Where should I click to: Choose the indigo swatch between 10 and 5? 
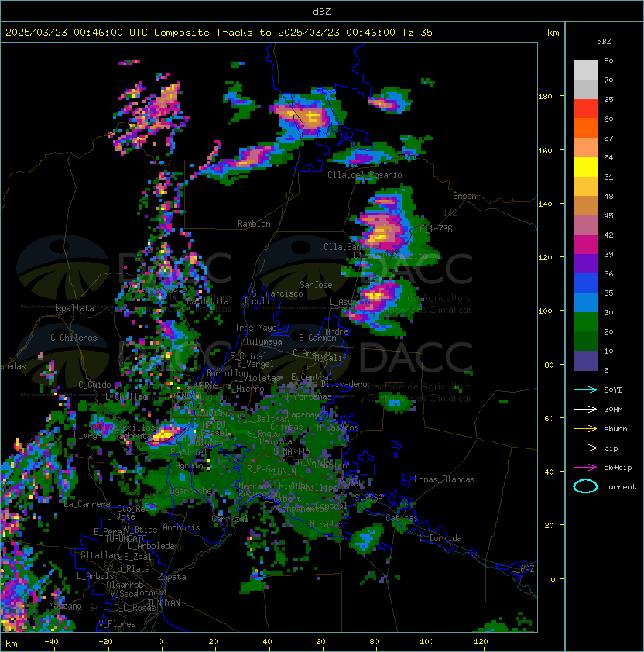[x=585, y=361]
